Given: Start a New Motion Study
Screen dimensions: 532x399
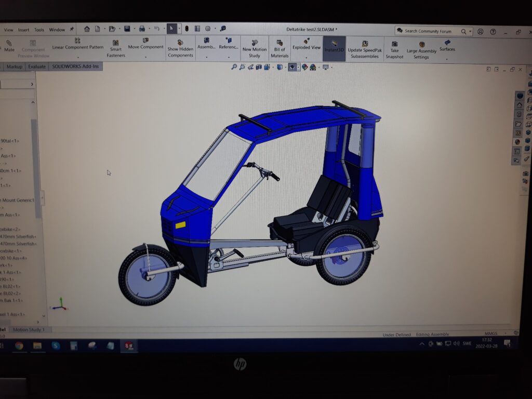Looking at the screenshot, I should pyautogui.click(x=255, y=43).
